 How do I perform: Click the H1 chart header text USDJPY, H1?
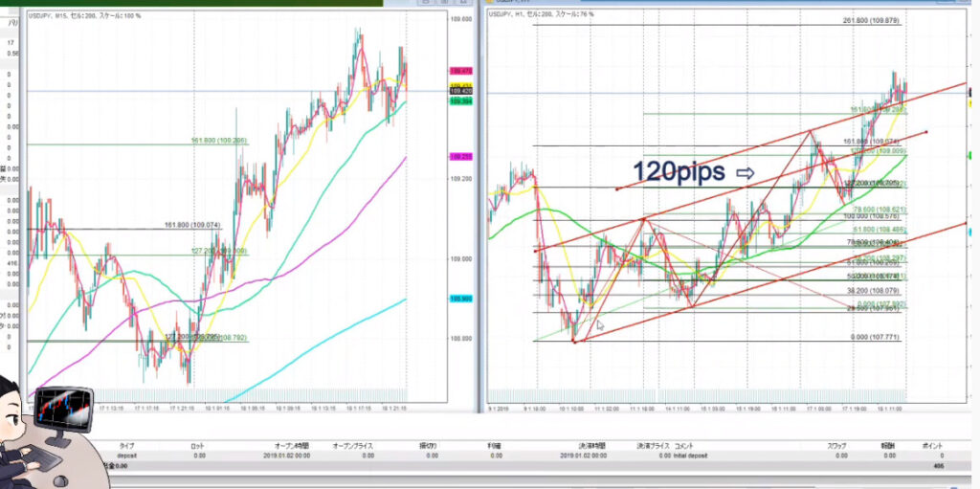click(508, 13)
